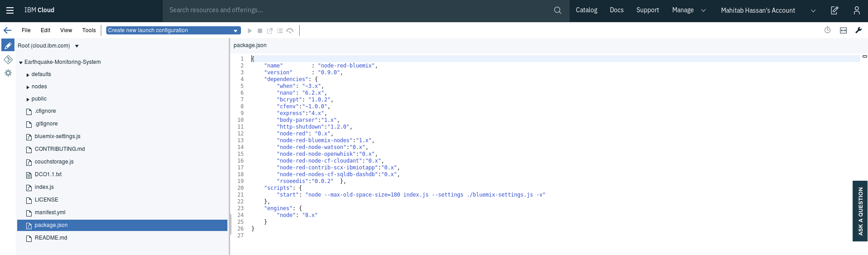This screenshot has width=868, height=255.
Task: Expand the defaults folder
Action: [x=28, y=75]
